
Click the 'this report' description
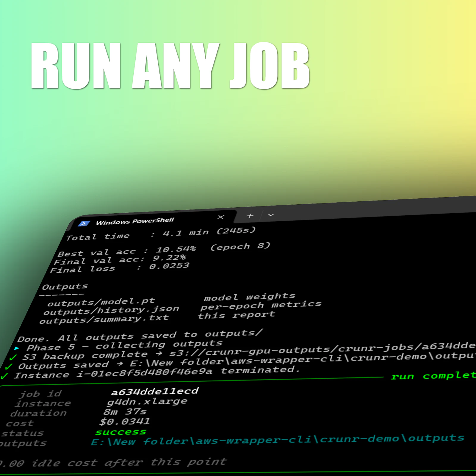pyautogui.click(x=237, y=315)
